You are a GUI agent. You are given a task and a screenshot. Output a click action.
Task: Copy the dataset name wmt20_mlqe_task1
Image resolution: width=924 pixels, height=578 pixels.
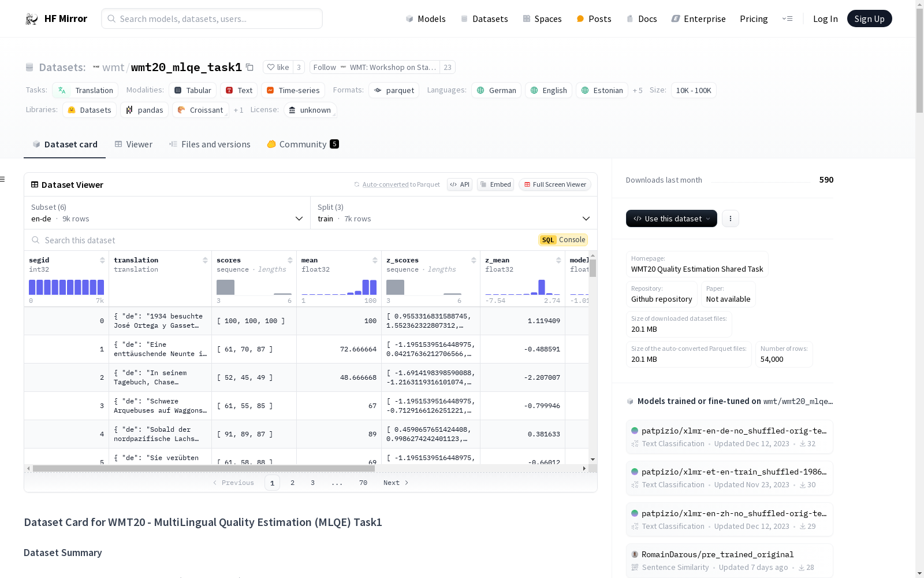pos(249,67)
